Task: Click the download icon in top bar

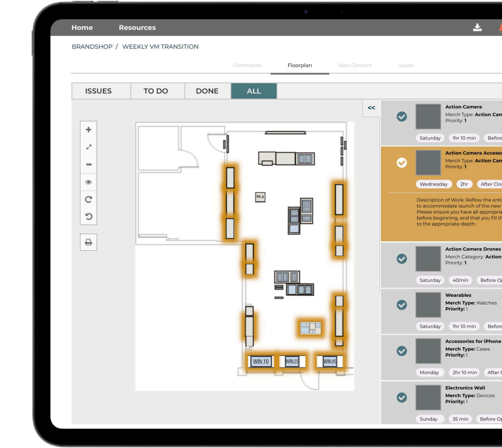Action: click(x=477, y=28)
